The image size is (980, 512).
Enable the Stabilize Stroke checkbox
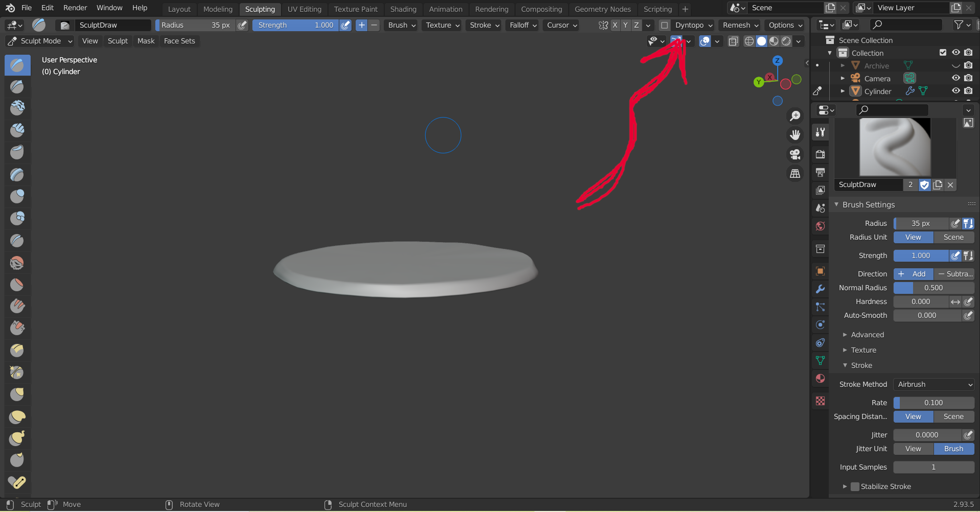point(855,486)
